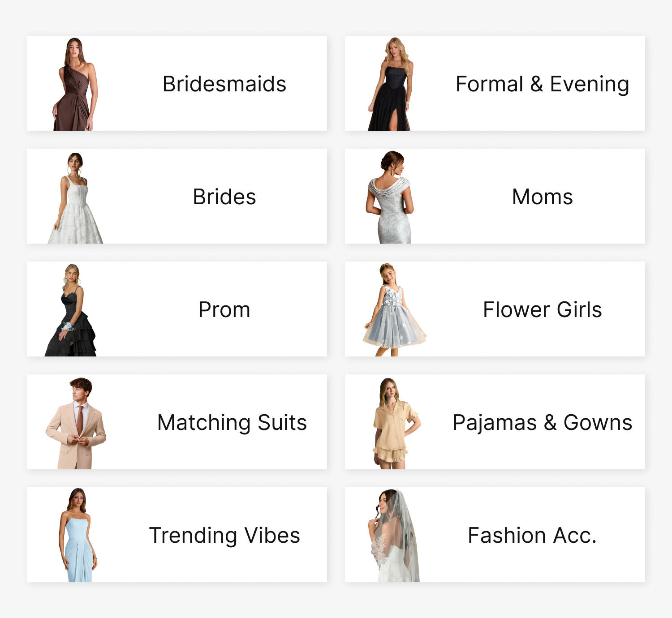This screenshot has width=672, height=618.
Task: Click the light blue strapless dress image
Action: [78, 535]
